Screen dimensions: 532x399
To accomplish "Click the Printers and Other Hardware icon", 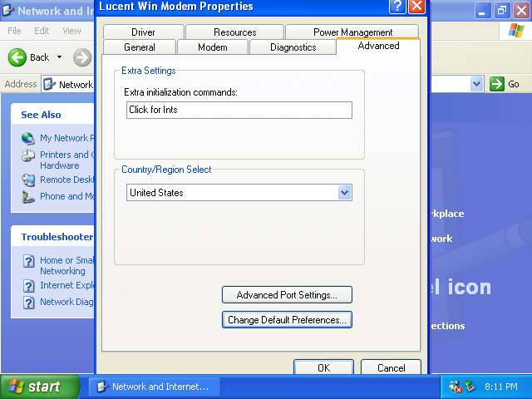I will (x=28, y=155).
